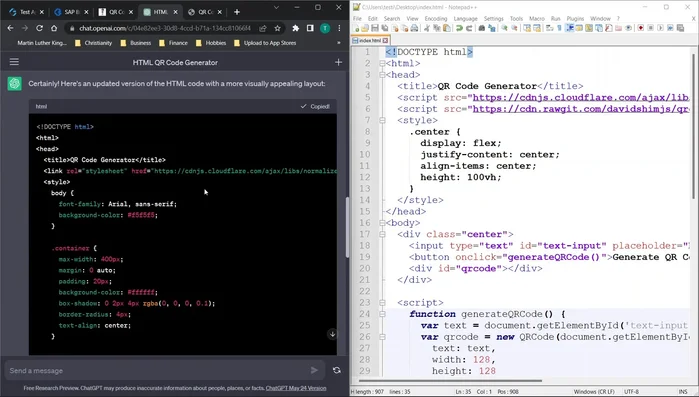Show more bookmarks with the overflow chevron
This screenshot has height=397, width=699.
coord(339,43)
